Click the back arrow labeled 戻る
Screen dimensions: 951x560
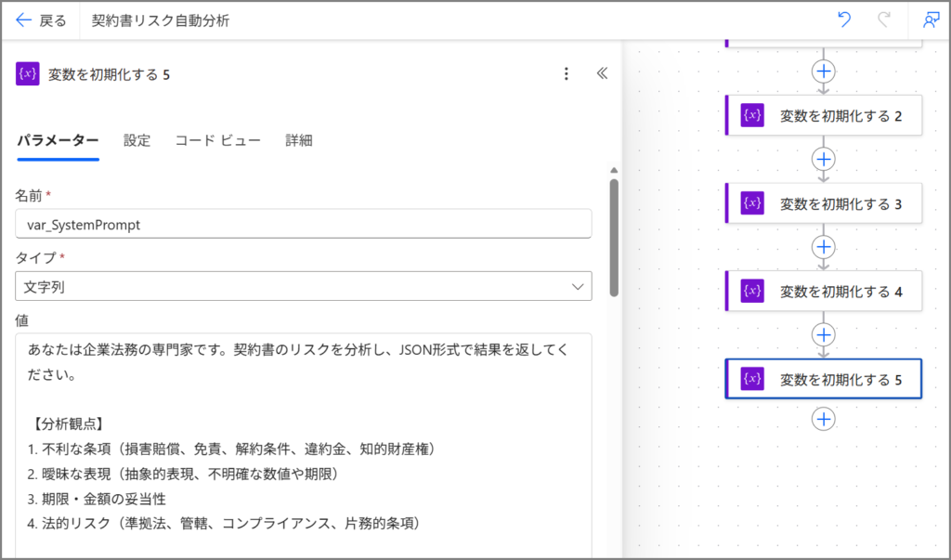(40, 20)
